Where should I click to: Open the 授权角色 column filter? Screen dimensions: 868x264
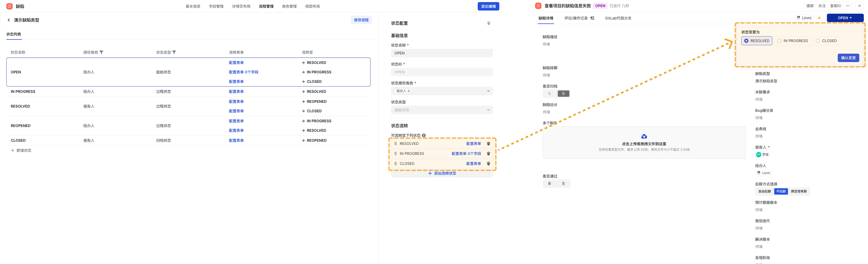pos(101,52)
